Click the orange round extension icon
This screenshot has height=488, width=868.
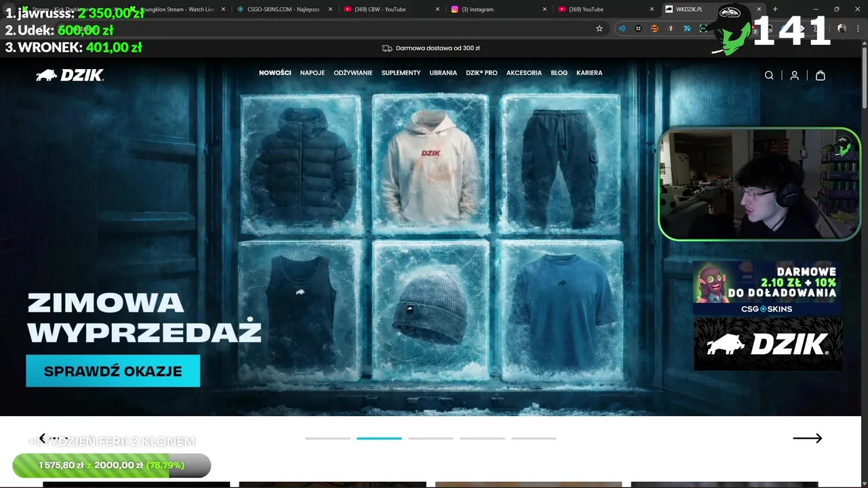tap(654, 28)
